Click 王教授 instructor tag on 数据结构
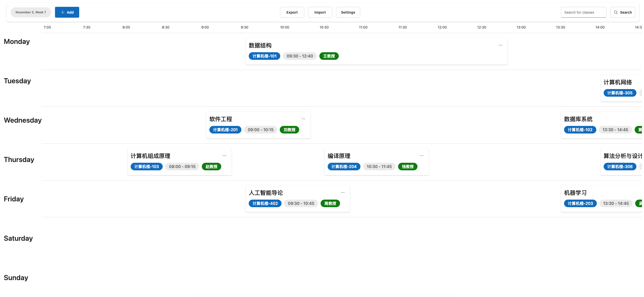 point(329,56)
